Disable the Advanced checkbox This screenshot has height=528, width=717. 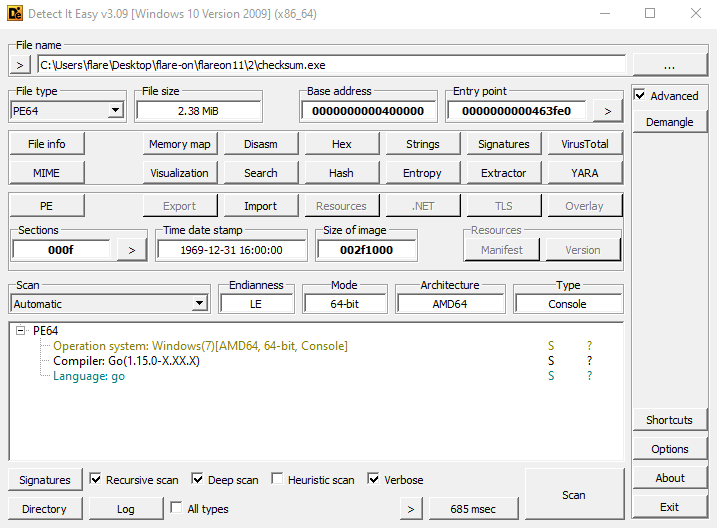[x=640, y=96]
